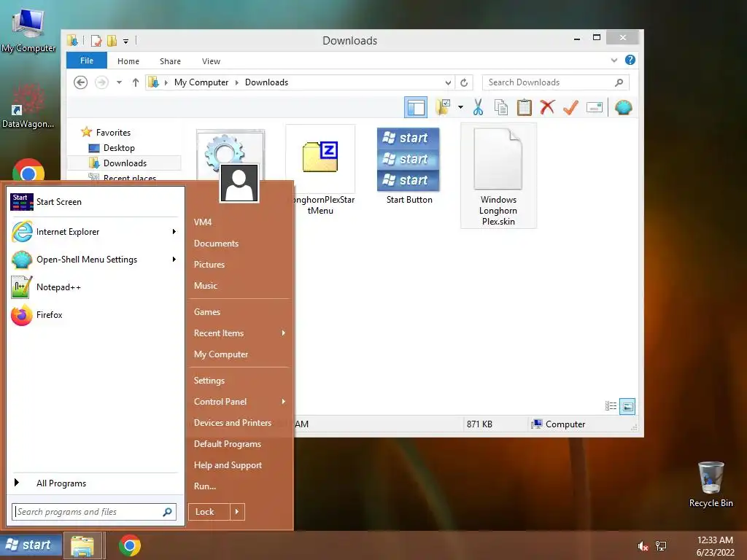Select the Windows Longhorn Plex.skin file
The image size is (747, 560).
[x=498, y=175]
